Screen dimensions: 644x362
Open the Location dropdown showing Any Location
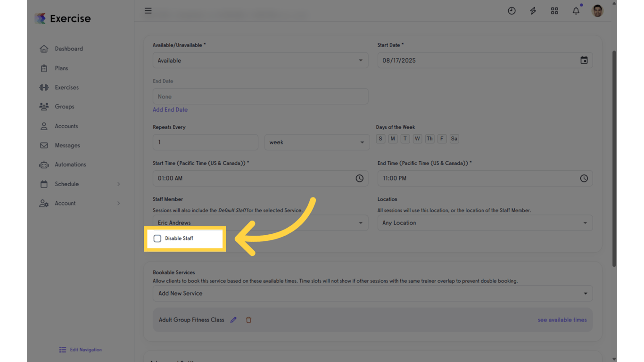click(x=485, y=223)
